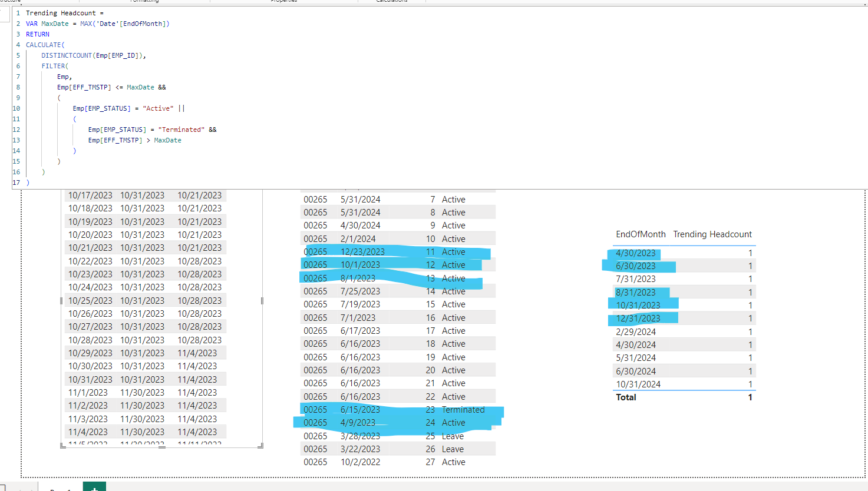Select the 12/23/2023 date in the employee table
Screen dimensions: 868x491
coord(362,252)
